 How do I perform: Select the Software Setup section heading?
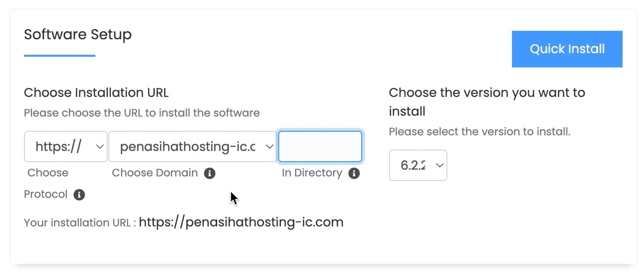78,34
